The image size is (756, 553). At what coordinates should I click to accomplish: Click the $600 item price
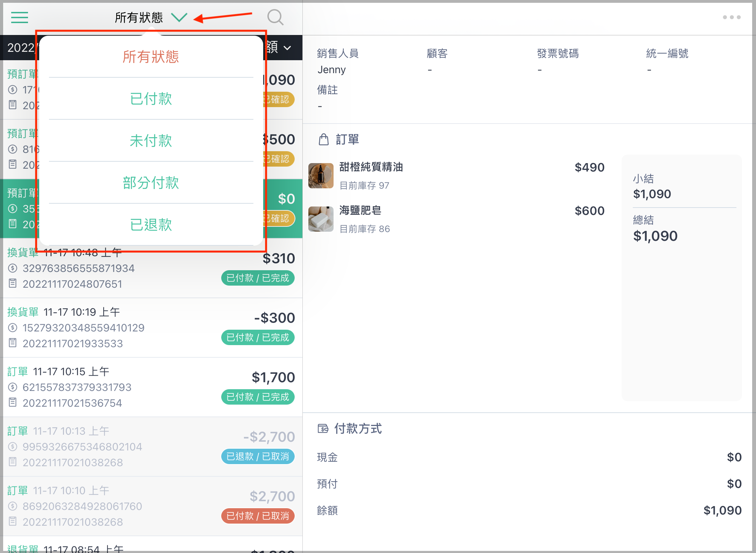tap(589, 211)
